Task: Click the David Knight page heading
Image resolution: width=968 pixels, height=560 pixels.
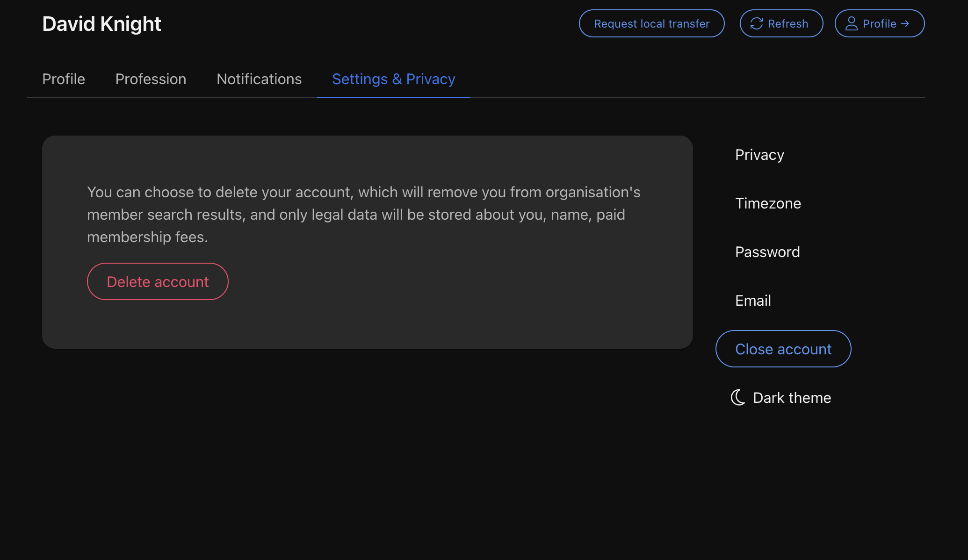Action: (101, 24)
